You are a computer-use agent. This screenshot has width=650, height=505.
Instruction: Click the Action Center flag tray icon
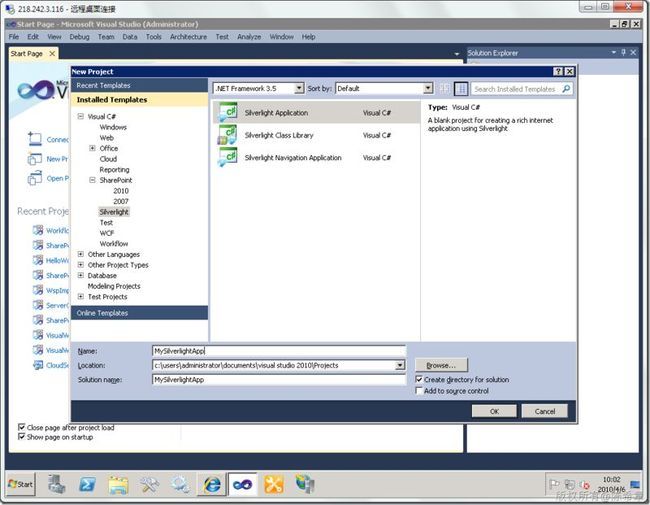554,484
